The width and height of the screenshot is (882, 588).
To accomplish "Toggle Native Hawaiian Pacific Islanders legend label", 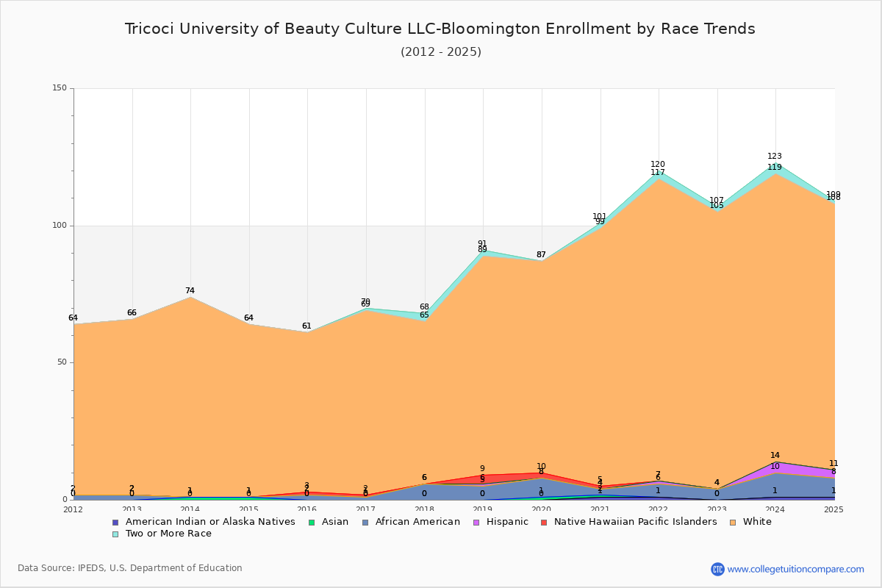I will click(x=636, y=522).
